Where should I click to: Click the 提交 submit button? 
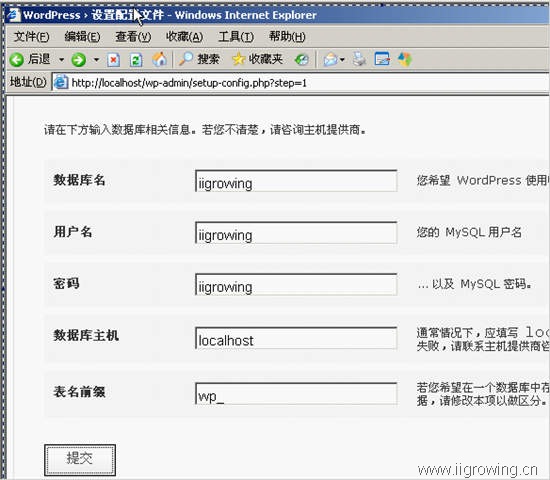[80, 460]
